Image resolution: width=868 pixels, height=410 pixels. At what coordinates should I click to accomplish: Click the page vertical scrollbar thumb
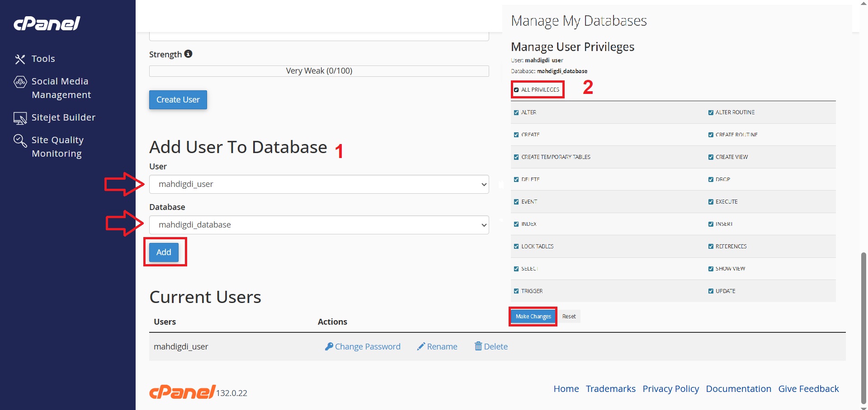[864, 328]
